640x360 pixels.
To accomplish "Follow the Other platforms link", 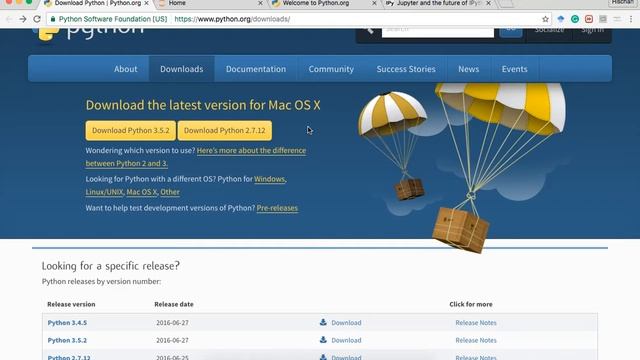I will click(x=170, y=192).
